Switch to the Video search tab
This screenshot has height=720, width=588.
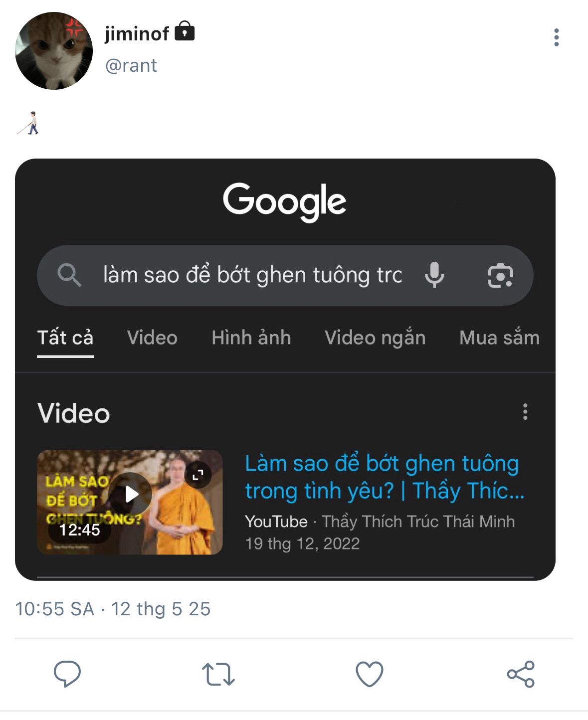pos(152,338)
